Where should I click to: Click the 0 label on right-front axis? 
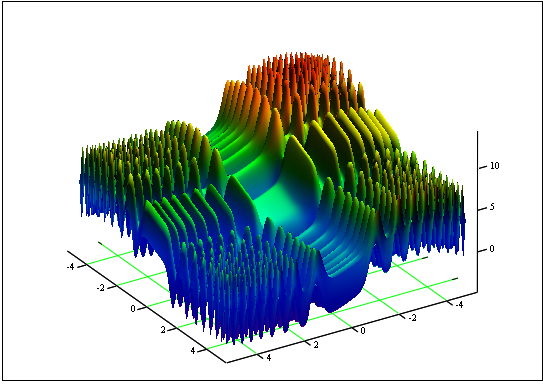point(363,331)
